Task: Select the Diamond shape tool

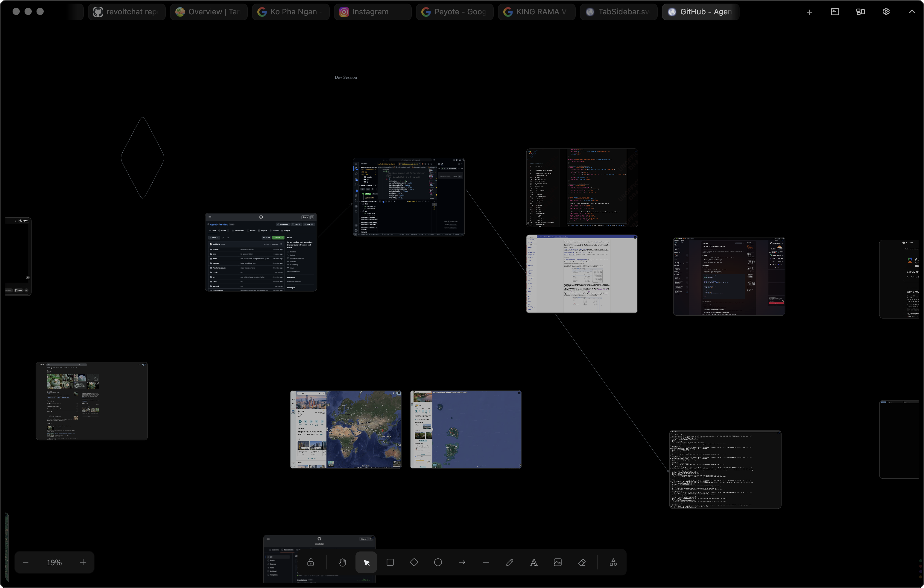Action: click(414, 562)
